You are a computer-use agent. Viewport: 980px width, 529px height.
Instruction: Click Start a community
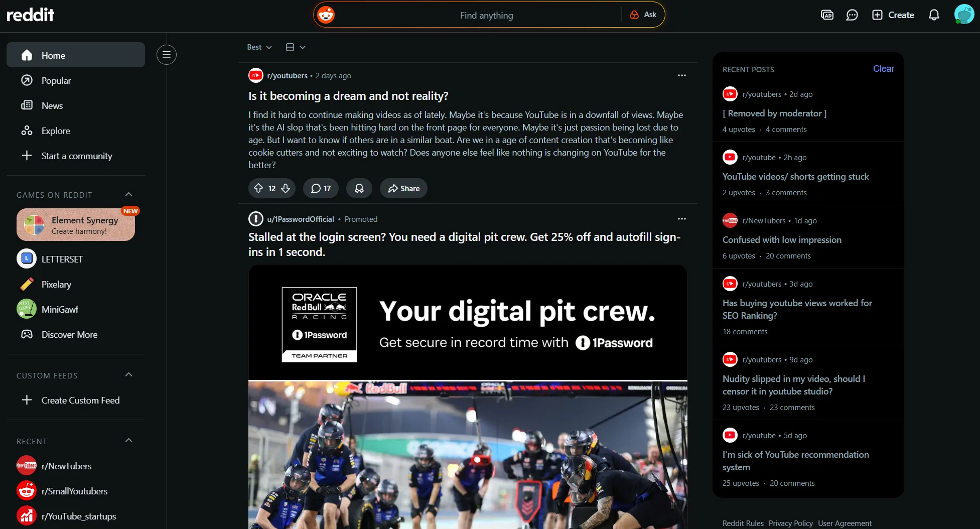coord(76,156)
